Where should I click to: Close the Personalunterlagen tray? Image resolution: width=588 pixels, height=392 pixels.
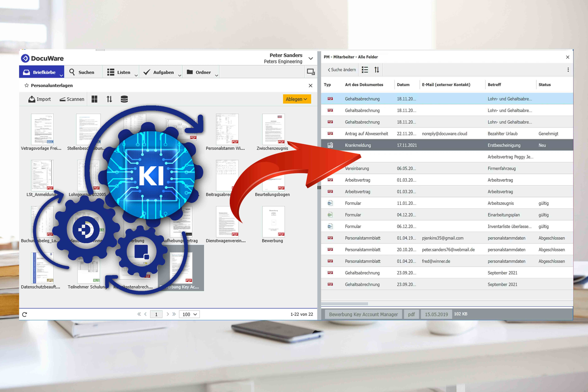pos(310,85)
